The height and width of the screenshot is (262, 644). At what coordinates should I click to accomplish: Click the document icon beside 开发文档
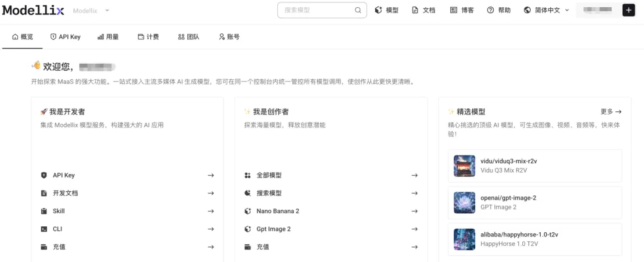tap(44, 193)
